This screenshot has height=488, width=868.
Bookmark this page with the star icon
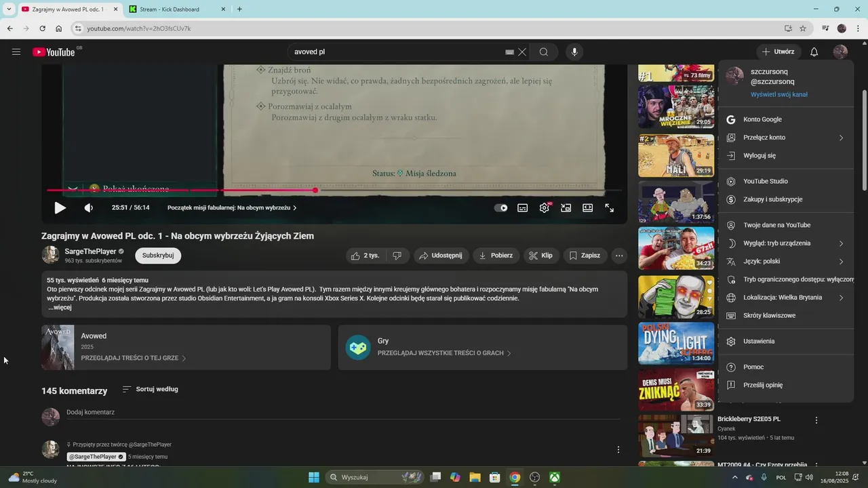pyautogui.click(x=803, y=28)
